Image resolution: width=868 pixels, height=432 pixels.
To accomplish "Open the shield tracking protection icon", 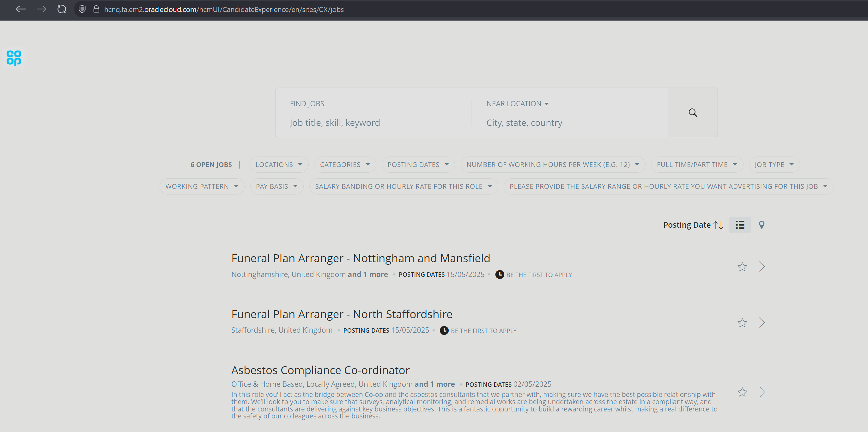I will click(82, 9).
